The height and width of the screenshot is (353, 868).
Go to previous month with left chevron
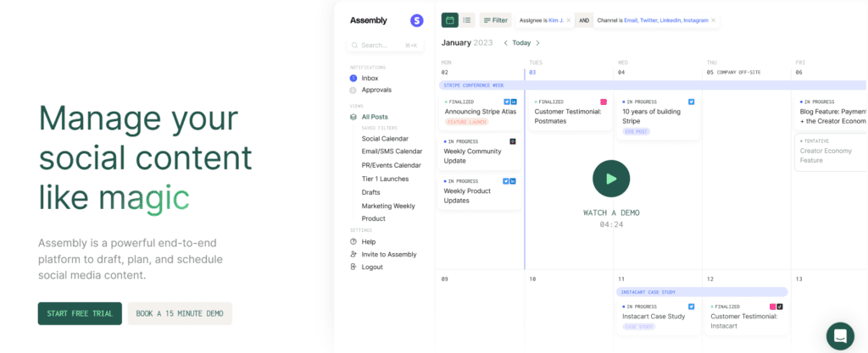tap(505, 42)
